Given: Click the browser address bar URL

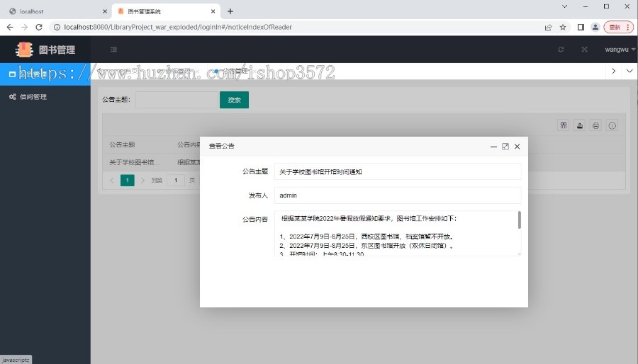Looking at the screenshot, I should pos(178,27).
